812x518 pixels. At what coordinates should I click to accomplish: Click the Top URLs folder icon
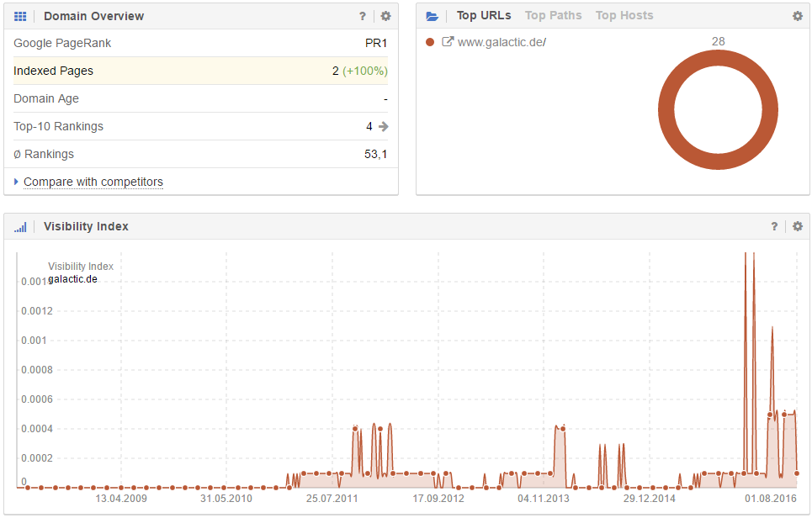(432, 16)
